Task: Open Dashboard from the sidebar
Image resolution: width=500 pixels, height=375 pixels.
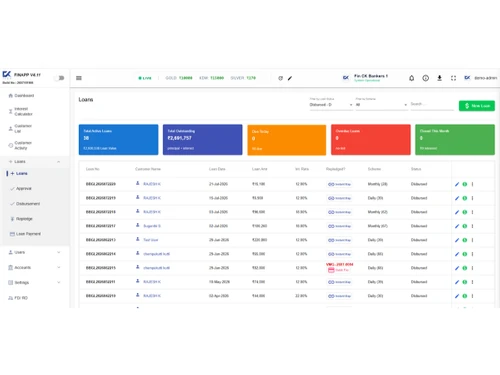Action: coord(24,96)
